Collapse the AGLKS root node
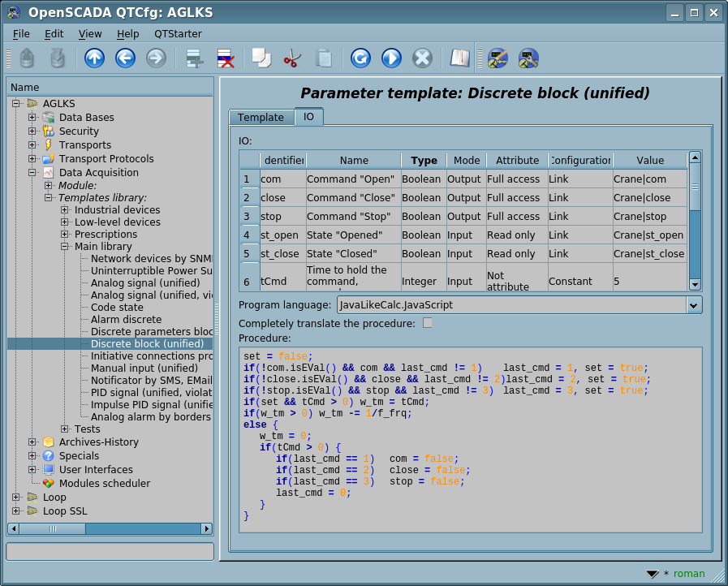This screenshot has height=586, width=728. [15, 103]
